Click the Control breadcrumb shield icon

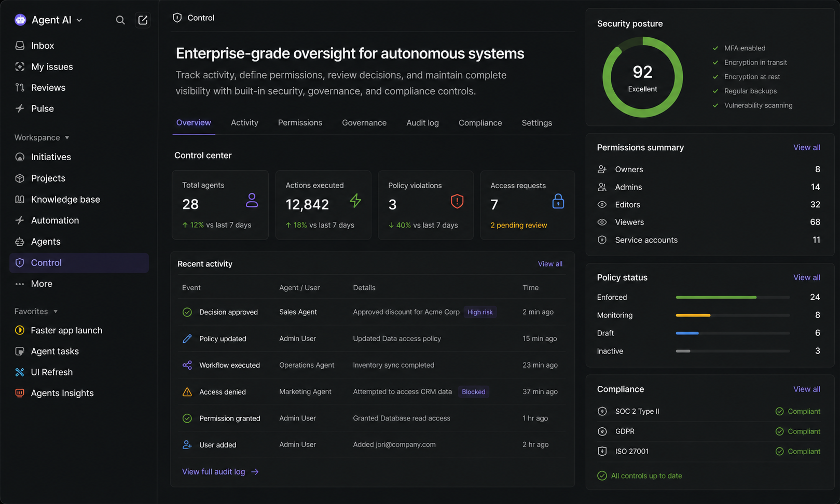[177, 18]
